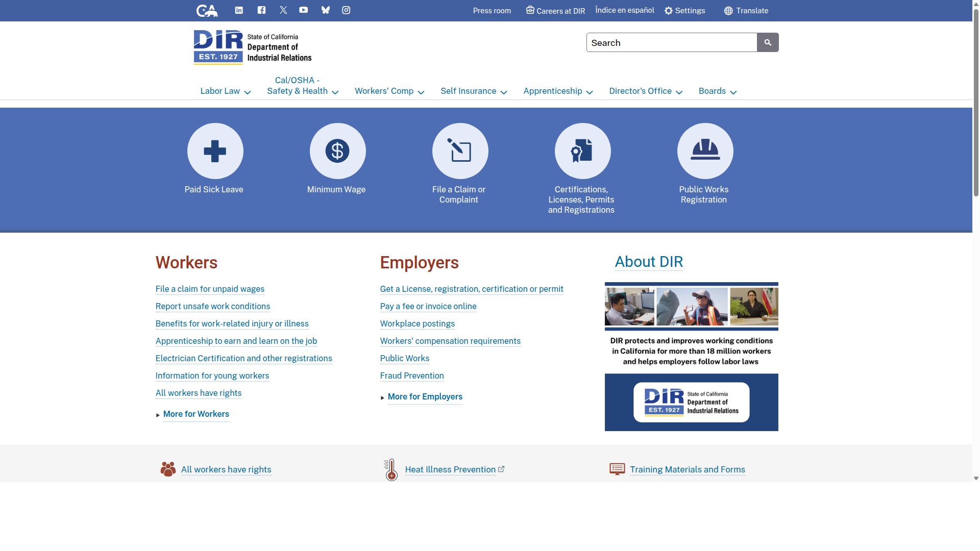Open Report unsafe work conditions
980x551 pixels.
tap(213, 306)
